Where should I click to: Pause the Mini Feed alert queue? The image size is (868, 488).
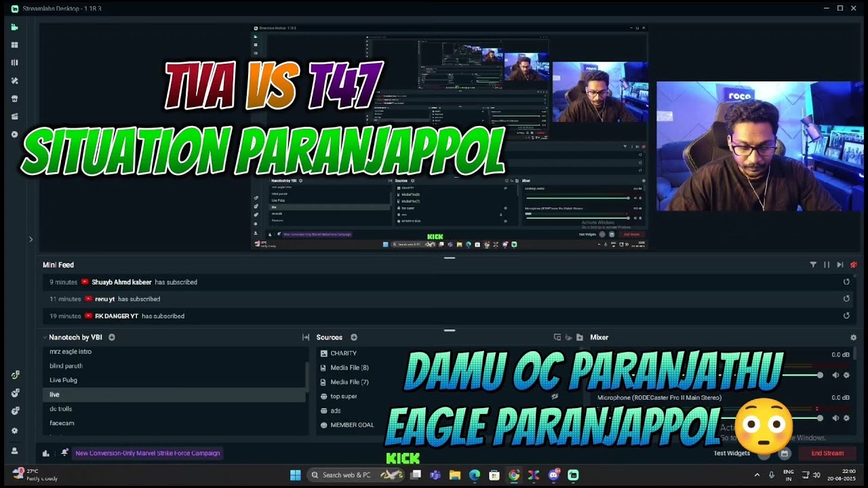827,265
